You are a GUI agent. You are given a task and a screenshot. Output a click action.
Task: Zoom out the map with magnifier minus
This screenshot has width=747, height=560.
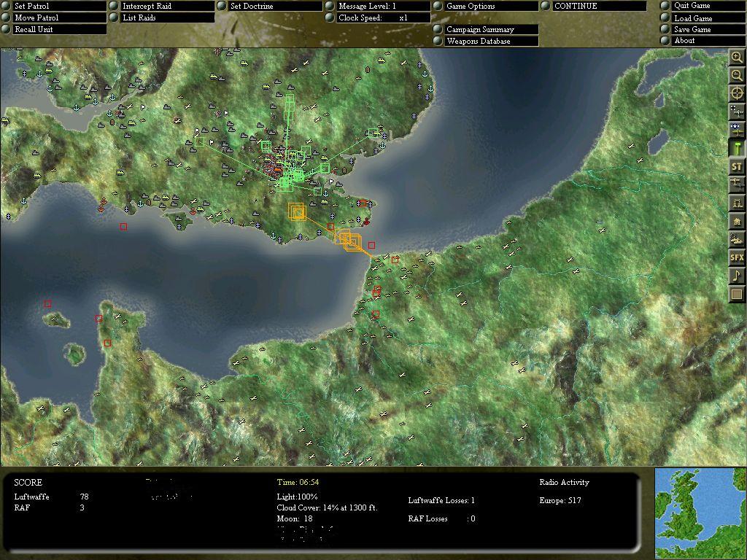click(737, 75)
